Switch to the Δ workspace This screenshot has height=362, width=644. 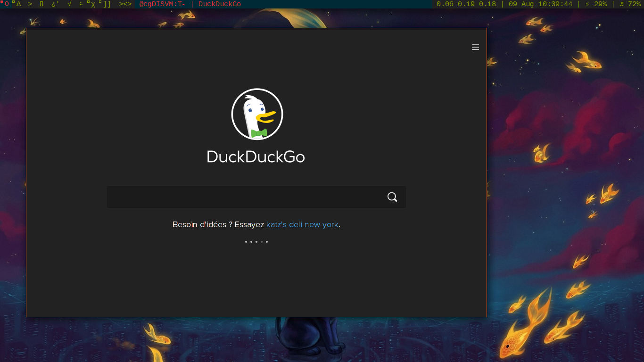(18, 4)
